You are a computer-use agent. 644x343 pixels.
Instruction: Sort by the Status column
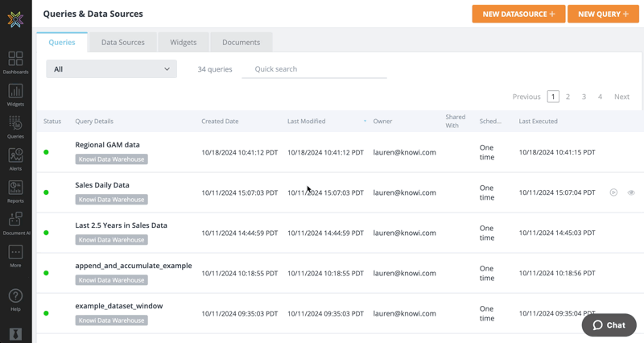click(52, 122)
